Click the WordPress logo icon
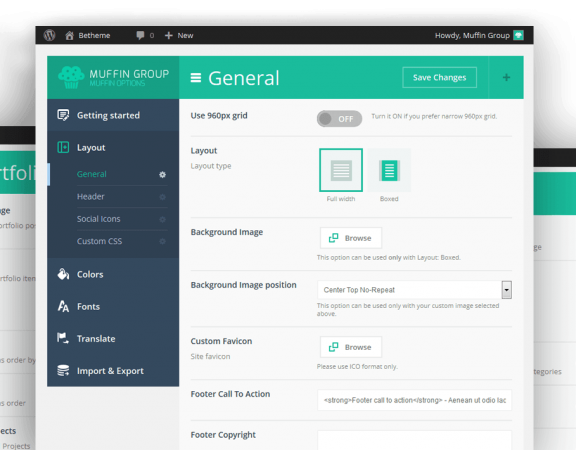576x450 pixels. click(x=49, y=35)
